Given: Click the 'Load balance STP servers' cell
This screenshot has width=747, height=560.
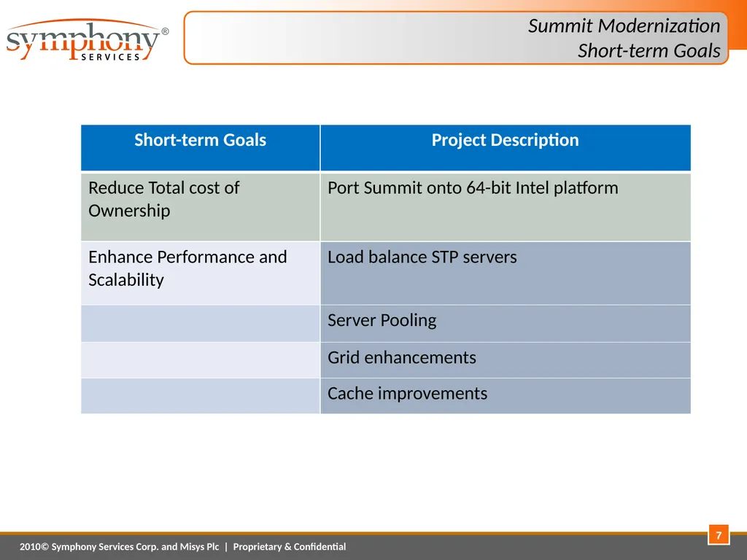Looking at the screenshot, I should pos(506,273).
